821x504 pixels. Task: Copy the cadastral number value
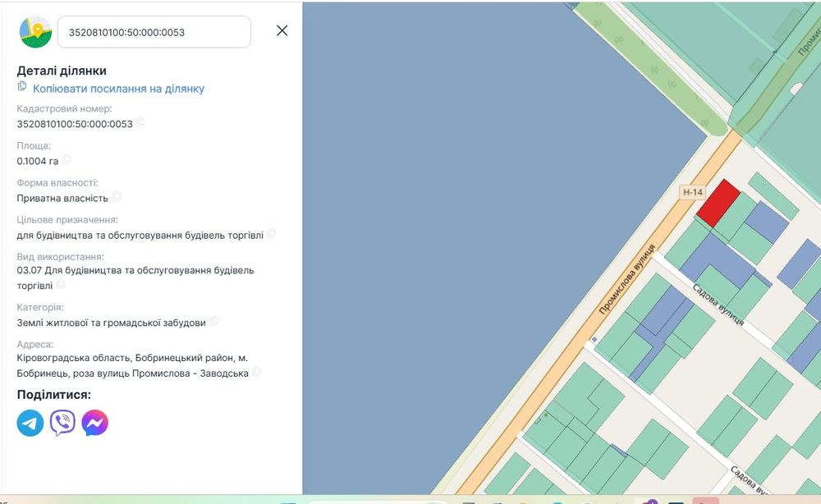point(140,123)
